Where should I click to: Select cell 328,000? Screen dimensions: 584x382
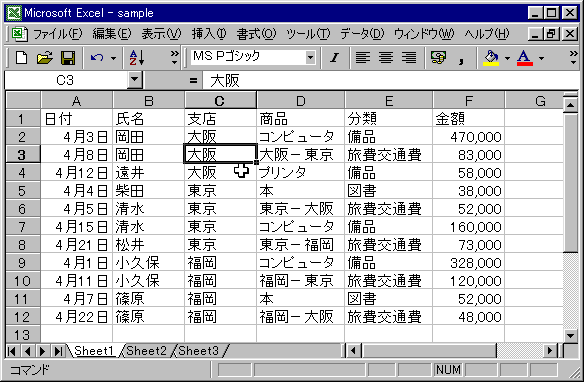[469, 262]
